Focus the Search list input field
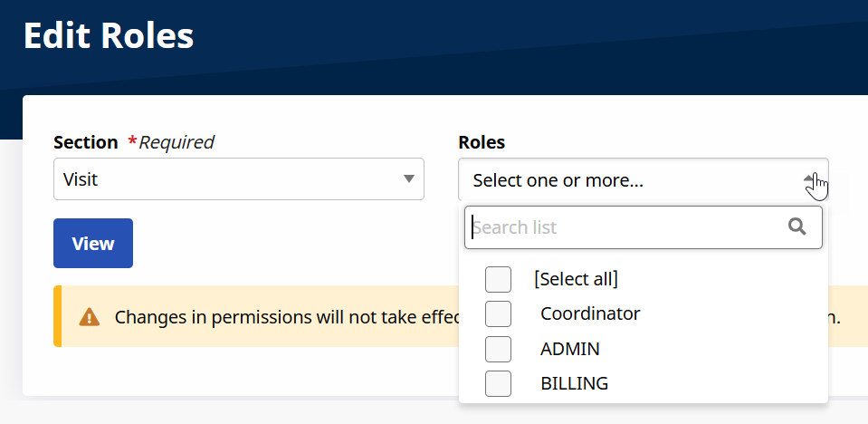 [x=625, y=227]
